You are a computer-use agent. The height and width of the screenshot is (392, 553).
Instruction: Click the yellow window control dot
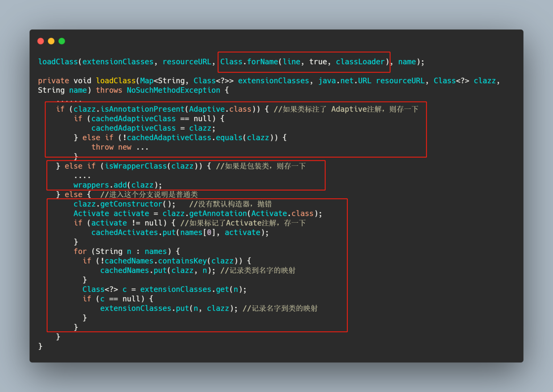pos(51,41)
